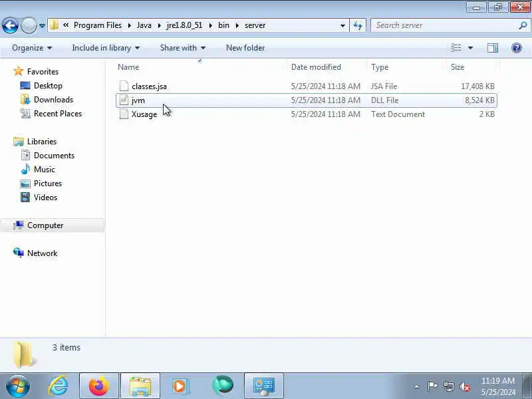Toggle the preview pane
Viewport: 532px width, 399px height.
[x=493, y=48]
